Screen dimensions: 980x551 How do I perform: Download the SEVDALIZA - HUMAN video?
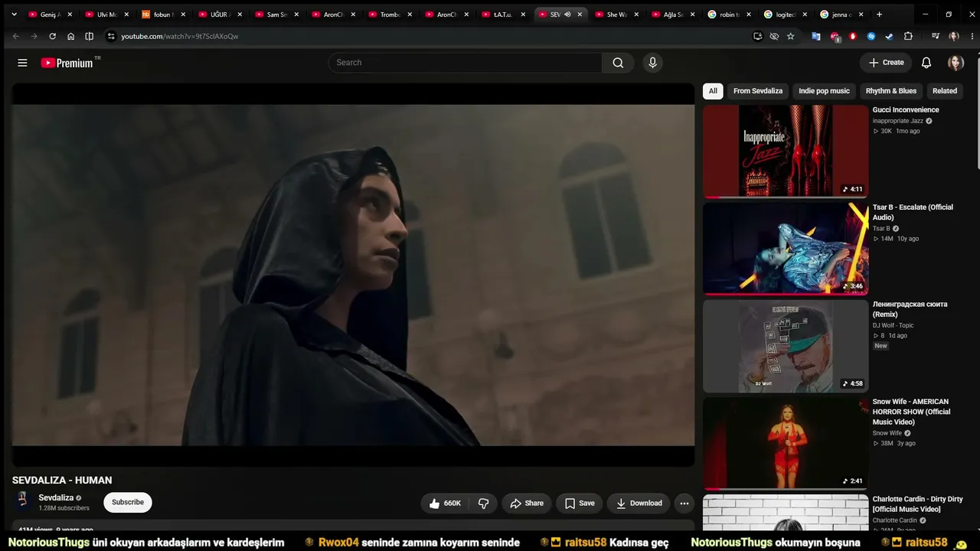click(x=639, y=503)
